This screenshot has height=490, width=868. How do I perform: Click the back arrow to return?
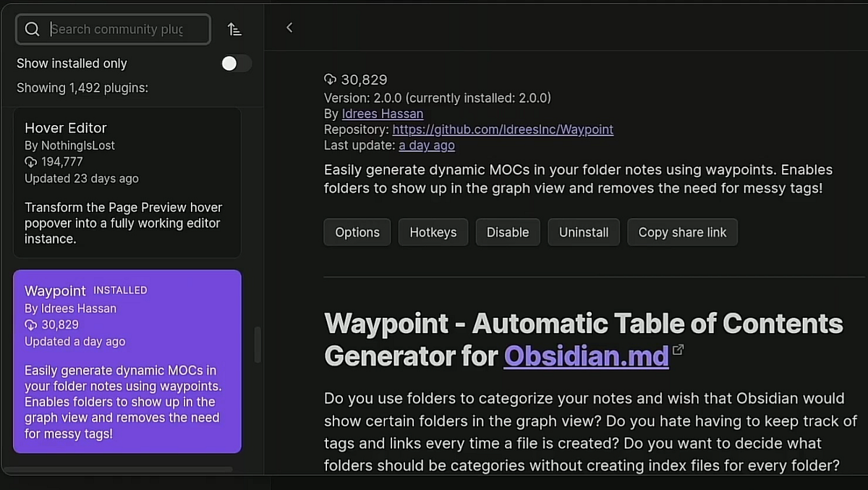point(289,27)
